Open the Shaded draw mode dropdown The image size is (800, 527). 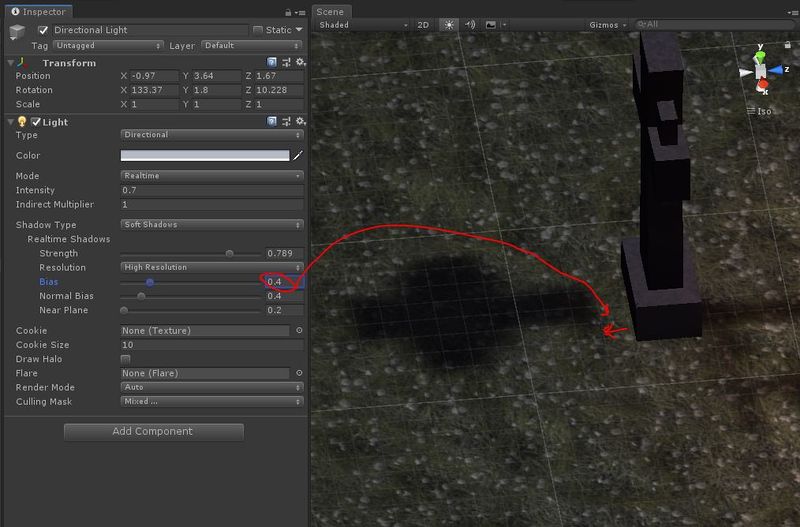point(362,24)
